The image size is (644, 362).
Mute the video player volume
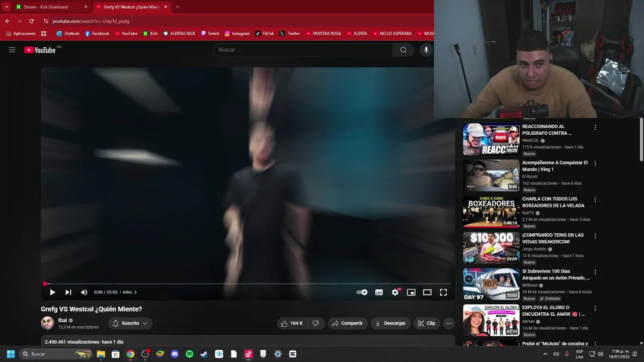coord(84,292)
